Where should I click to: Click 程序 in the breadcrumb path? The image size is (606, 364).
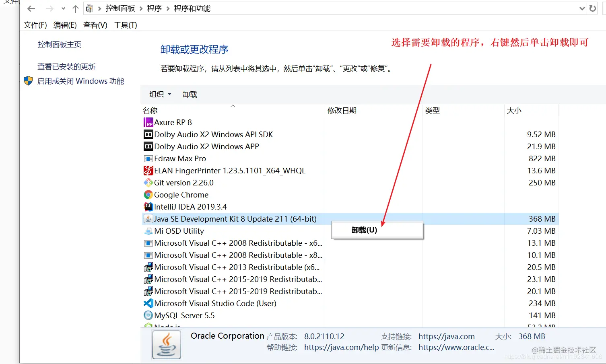pyautogui.click(x=155, y=8)
